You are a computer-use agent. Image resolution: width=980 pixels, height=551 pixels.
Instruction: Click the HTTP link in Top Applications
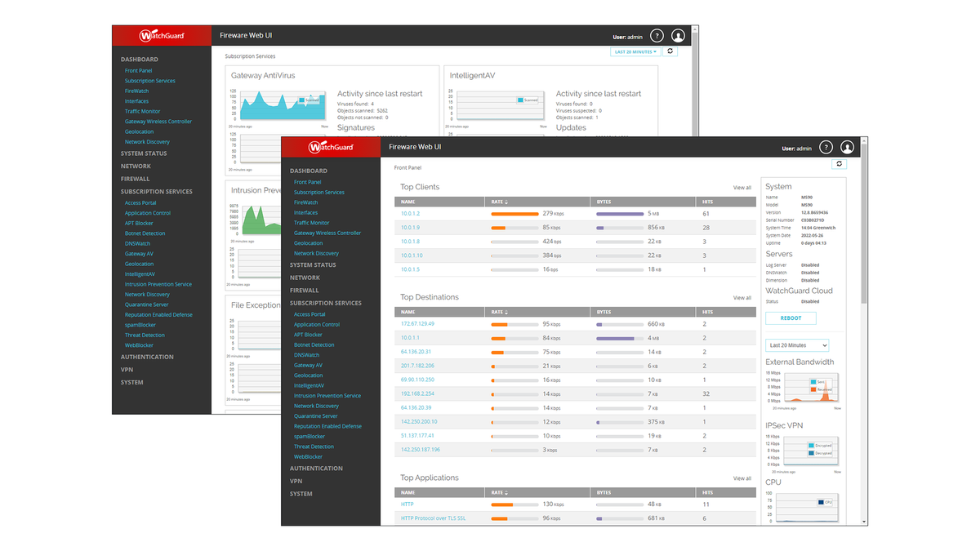(x=406, y=504)
